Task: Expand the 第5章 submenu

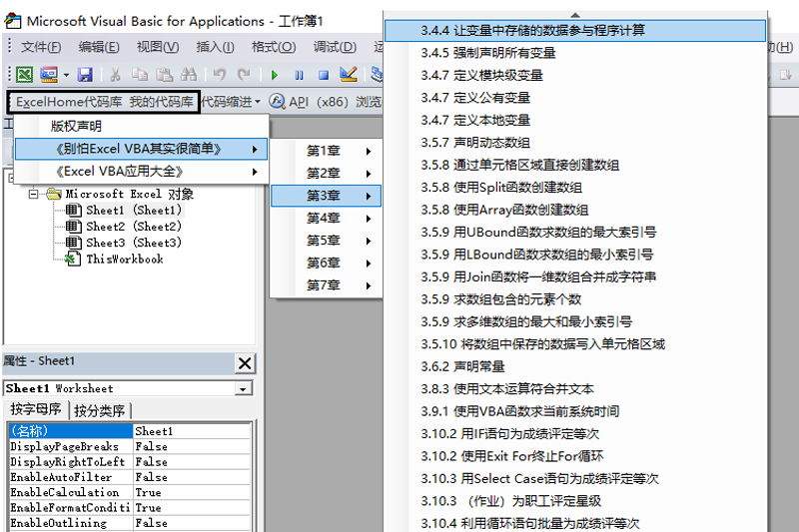Action: click(x=325, y=241)
